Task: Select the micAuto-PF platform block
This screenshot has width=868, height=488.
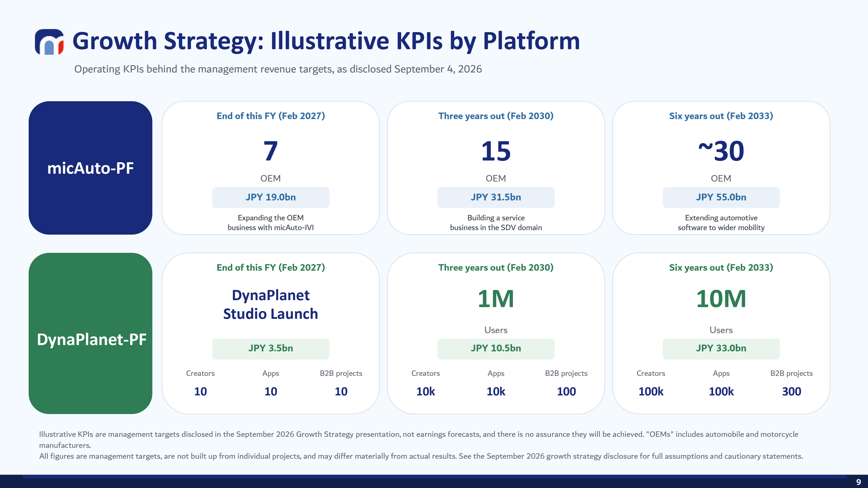Action: [x=90, y=168]
